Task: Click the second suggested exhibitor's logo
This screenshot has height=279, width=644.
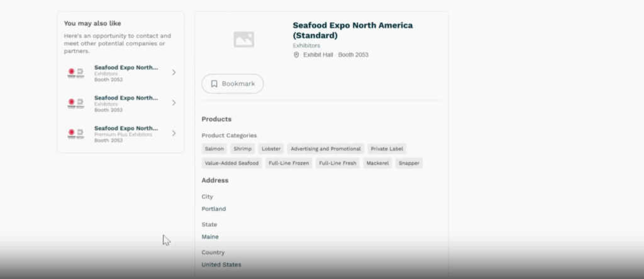Action: (75, 103)
